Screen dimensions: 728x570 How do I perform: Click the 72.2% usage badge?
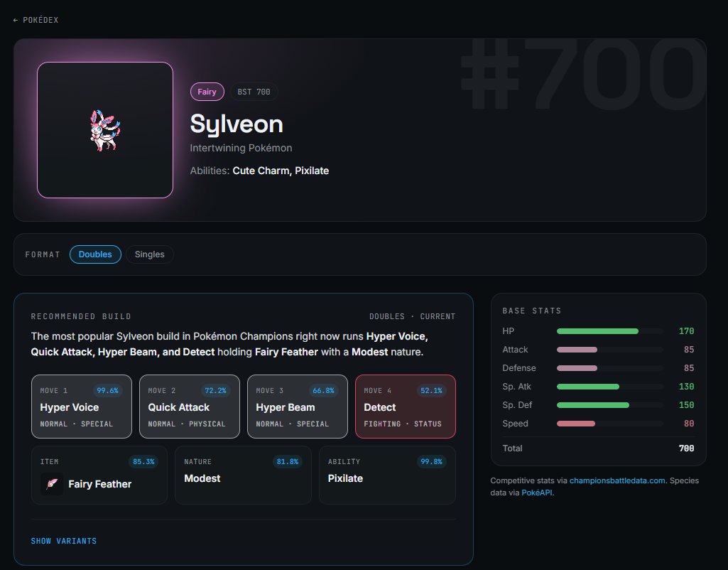pos(215,391)
